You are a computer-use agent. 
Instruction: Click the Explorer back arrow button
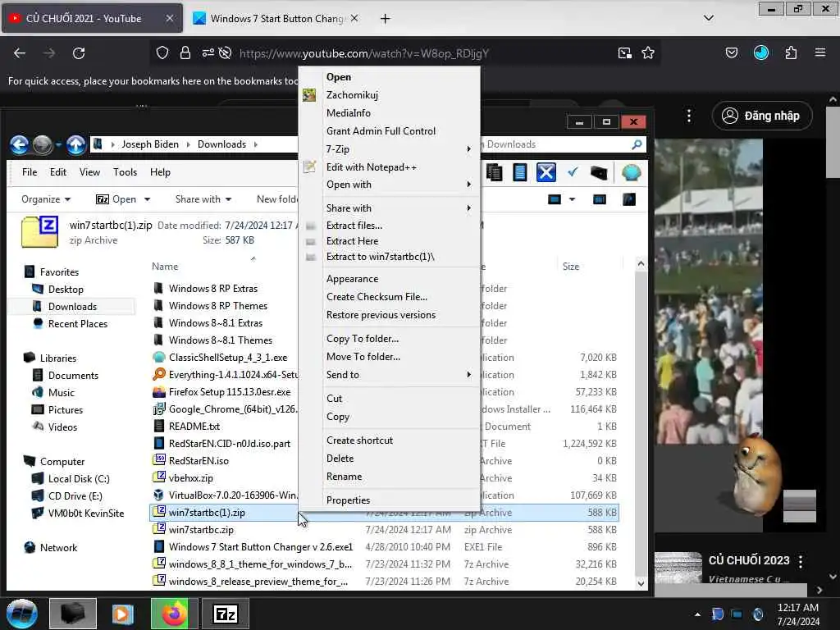[x=20, y=144]
